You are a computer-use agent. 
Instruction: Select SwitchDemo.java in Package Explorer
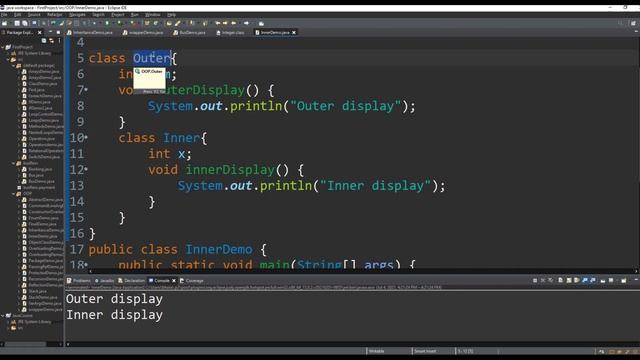44,157
